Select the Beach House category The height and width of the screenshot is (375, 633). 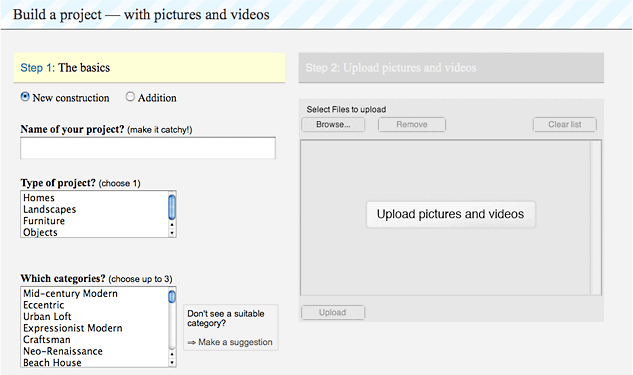tap(94, 362)
